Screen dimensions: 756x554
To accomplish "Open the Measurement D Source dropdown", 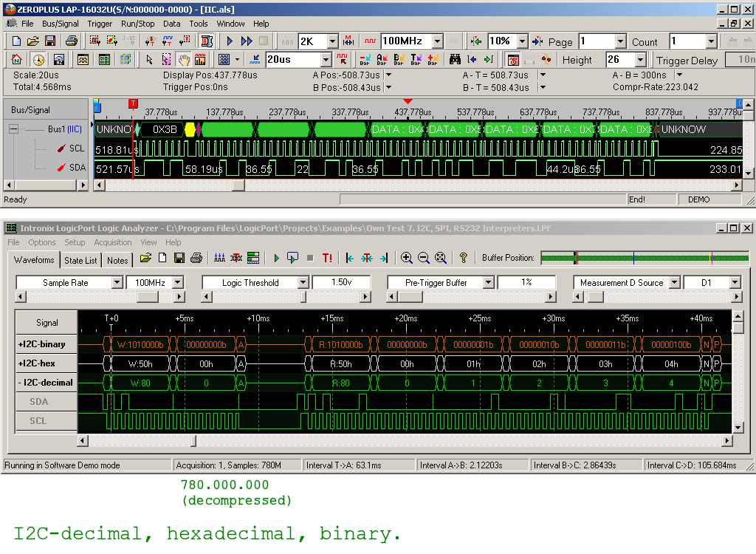I will point(675,282).
